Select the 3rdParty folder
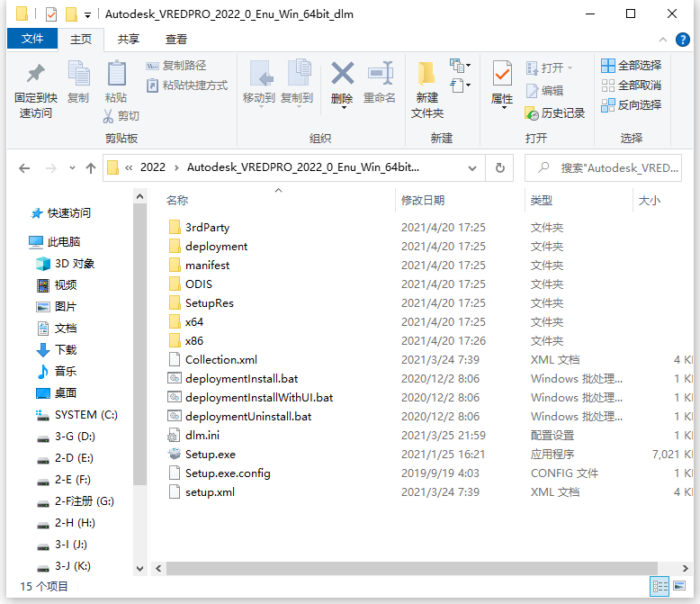Image resolution: width=700 pixels, height=604 pixels. pyautogui.click(x=207, y=228)
